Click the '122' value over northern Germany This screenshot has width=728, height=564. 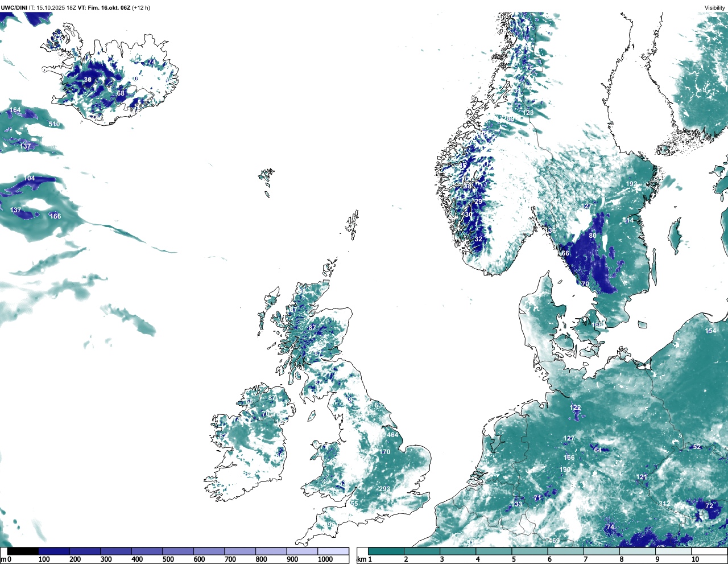pyautogui.click(x=576, y=407)
